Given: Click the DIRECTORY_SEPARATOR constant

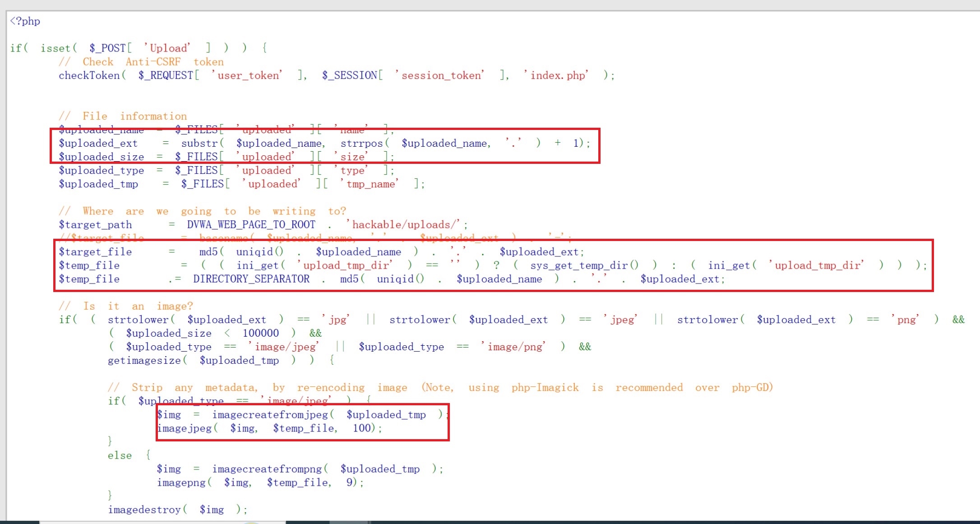Looking at the screenshot, I should click(x=251, y=279).
